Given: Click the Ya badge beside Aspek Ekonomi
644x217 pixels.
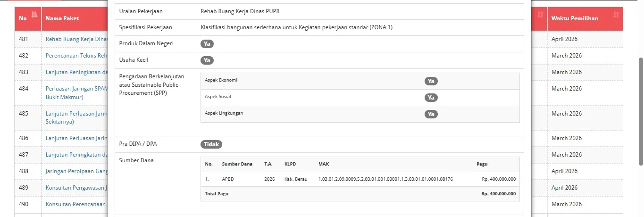Looking at the screenshot, I should (431, 81).
